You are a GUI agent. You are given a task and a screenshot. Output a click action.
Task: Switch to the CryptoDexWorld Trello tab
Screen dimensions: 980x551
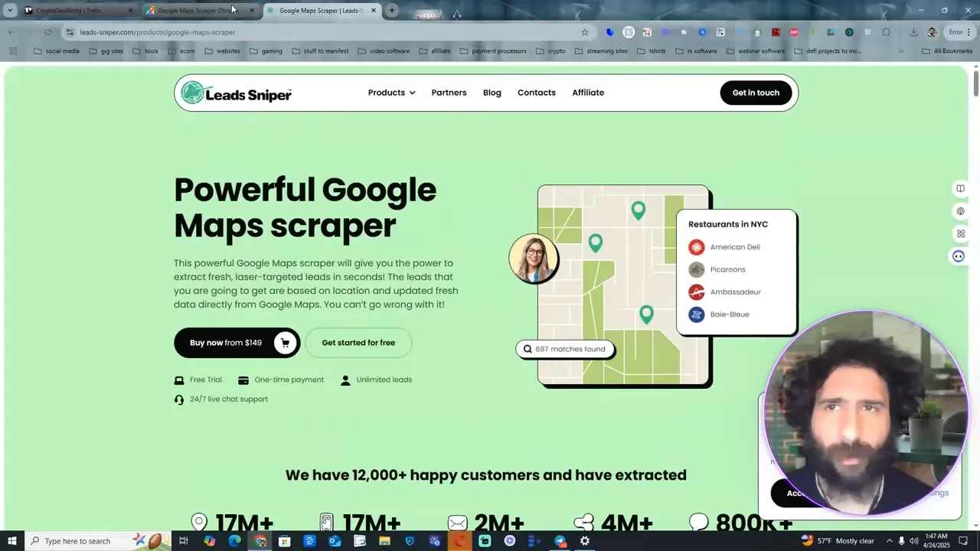(77, 11)
